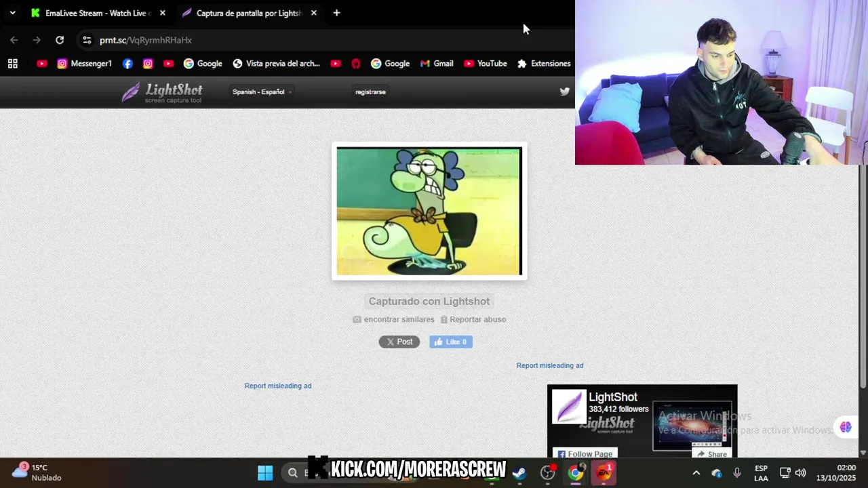Click the microphone tray icon
This screenshot has height=488, width=868.
coord(737,473)
